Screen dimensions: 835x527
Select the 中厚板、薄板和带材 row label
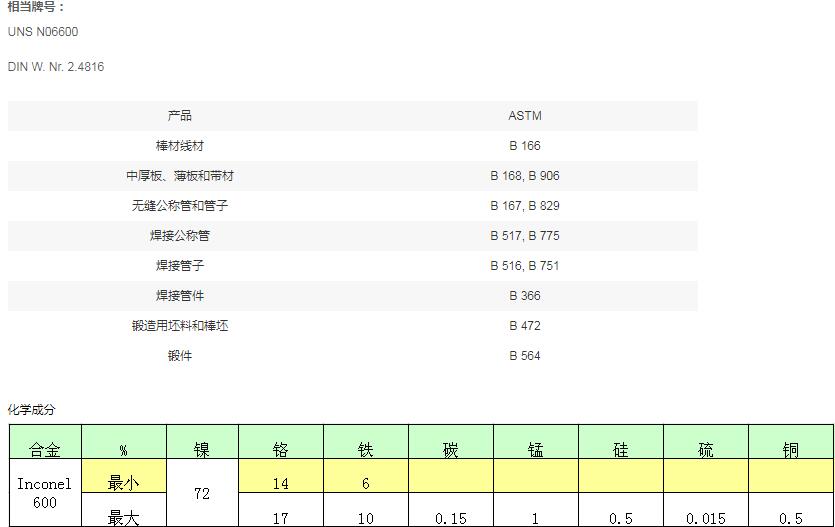(179, 176)
